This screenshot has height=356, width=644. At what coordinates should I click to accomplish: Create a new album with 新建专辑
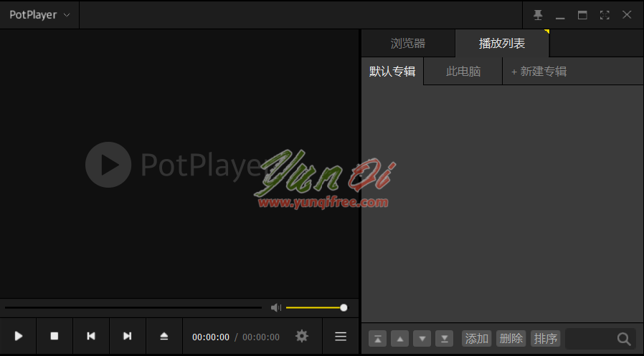(539, 72)
